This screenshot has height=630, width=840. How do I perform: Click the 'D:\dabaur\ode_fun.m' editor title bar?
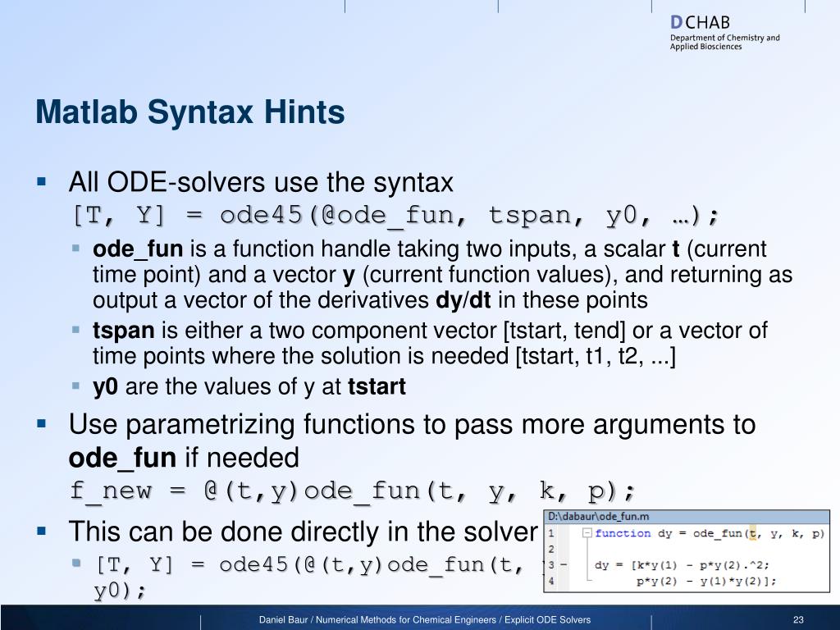[687, 517]
